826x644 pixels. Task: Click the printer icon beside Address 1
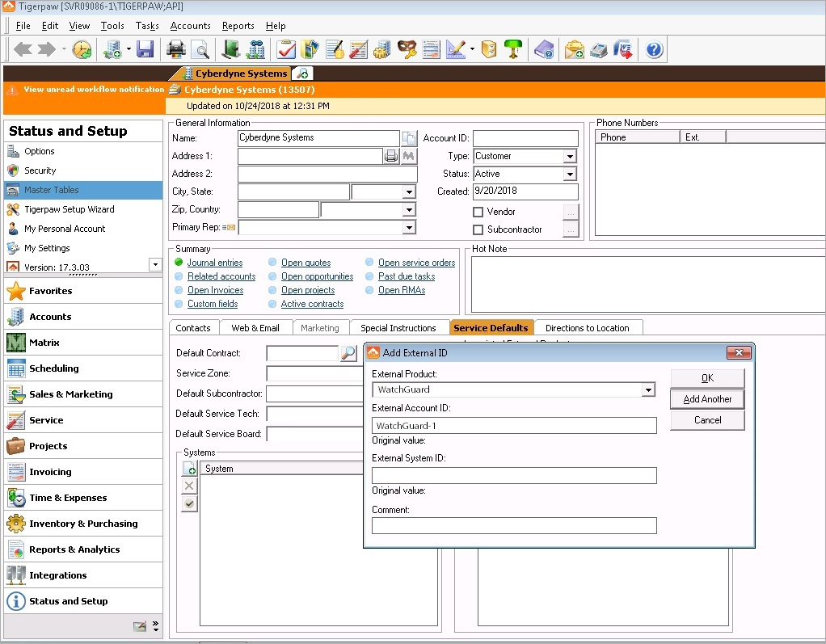[391, 155]
